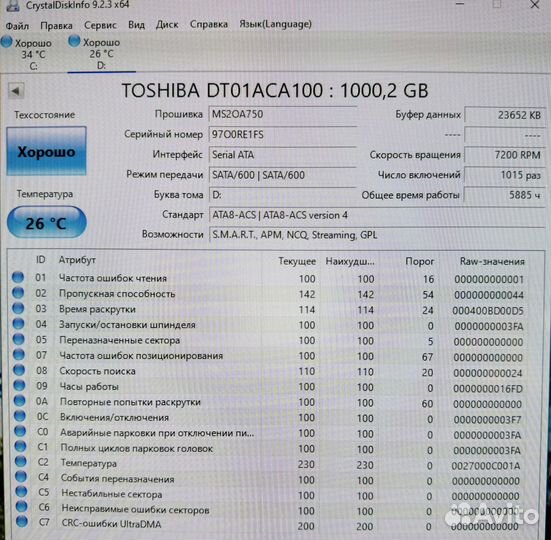
Task: Click the Атрибут column header
Action: (x=77, y=260)
